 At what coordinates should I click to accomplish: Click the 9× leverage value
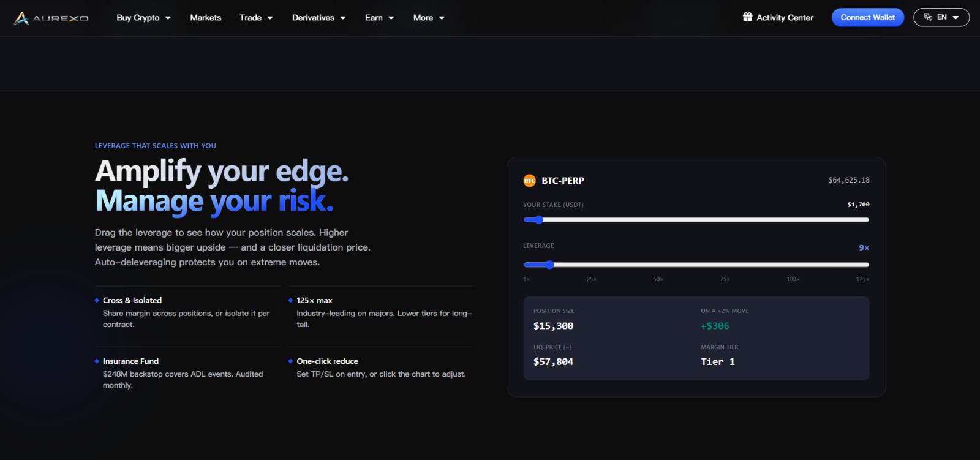click(864, 247)
